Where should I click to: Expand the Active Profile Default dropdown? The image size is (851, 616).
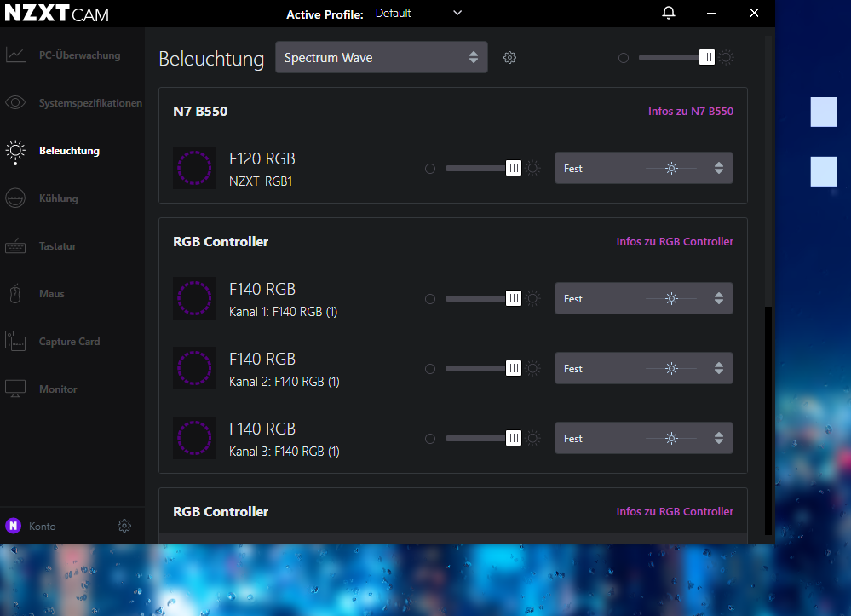coord(418,13)
